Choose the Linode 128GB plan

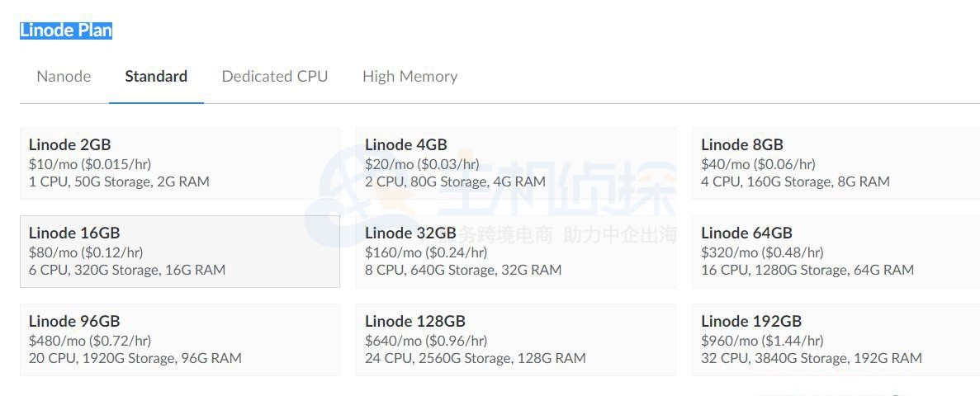[x=515, y=340]
